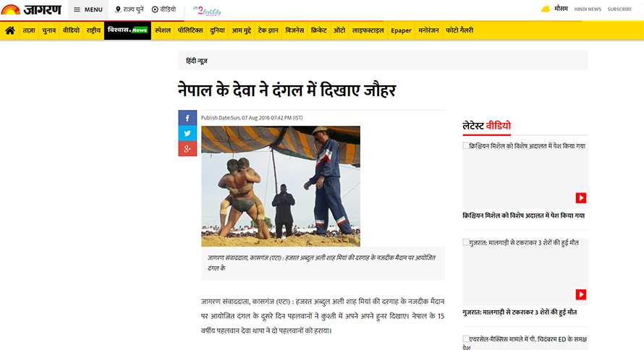Open the state selector with location pin
Screen dimensions: 644x350
[x=129, y=9]
